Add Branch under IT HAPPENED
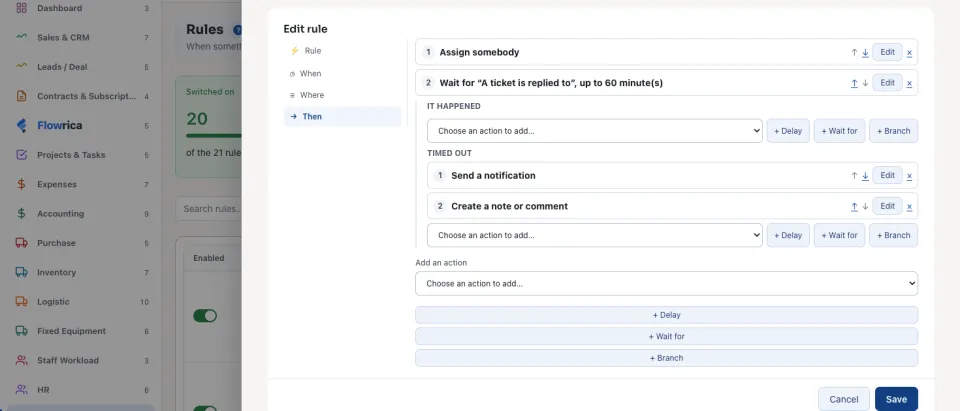Viewport: 960px width, 411px height. pos(893,131)
